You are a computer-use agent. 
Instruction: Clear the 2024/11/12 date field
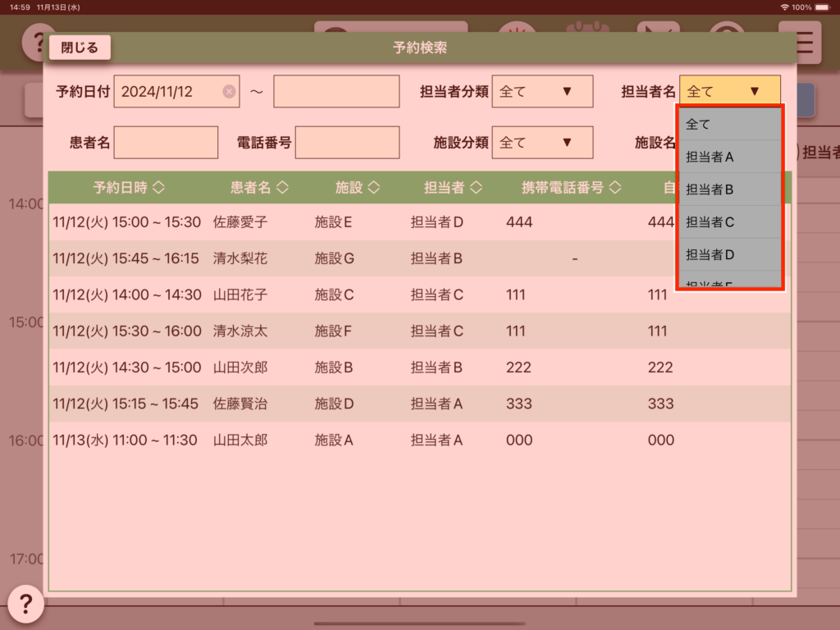pyautogui.click(x=229, y=92)
